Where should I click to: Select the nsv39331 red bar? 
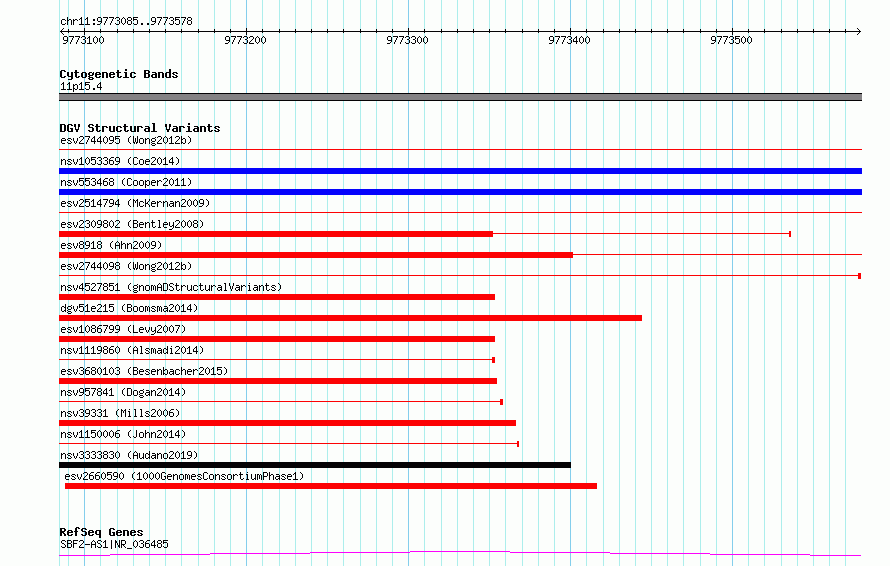click(287, 423)
